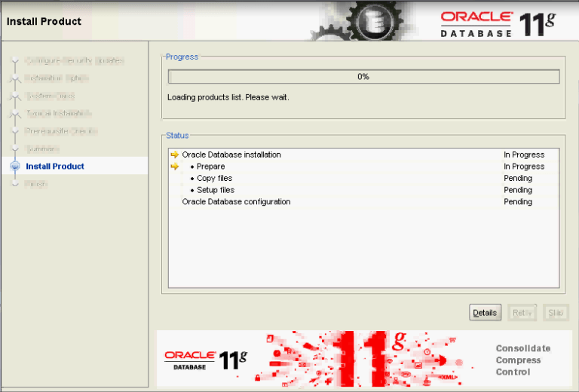Screen dimensions: 579x392
Task: Click the arrow icon beside Prepare
Action: pyautogui.click(x=175, y=167)
